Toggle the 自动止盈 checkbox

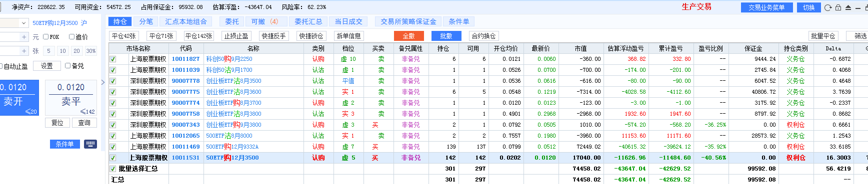1,66
